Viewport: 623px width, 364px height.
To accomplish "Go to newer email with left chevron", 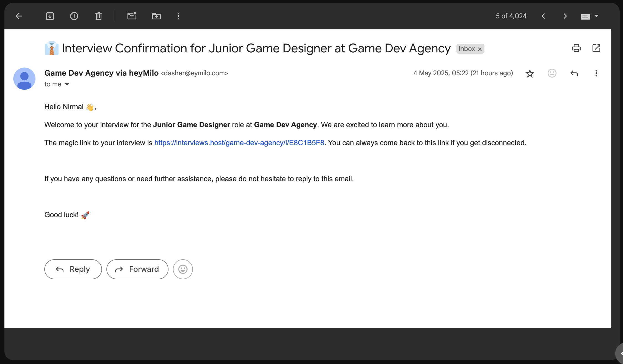I will (543, 16).
